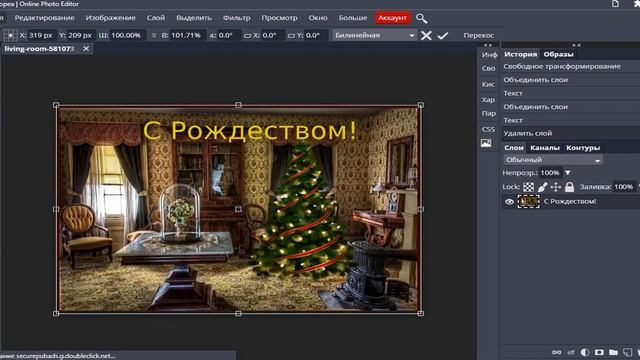Click the Непрозр. opacity value field
This screenshot has height=360, width=640.
550,173
